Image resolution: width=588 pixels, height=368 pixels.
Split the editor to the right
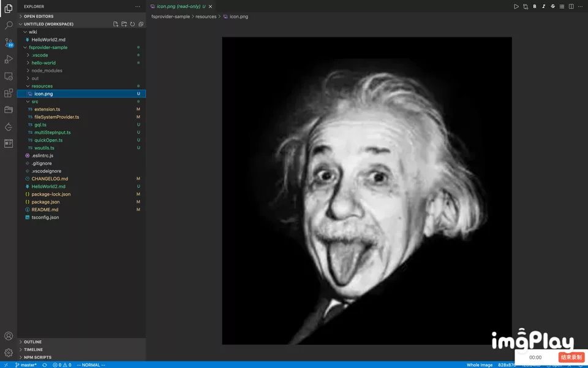571,6
